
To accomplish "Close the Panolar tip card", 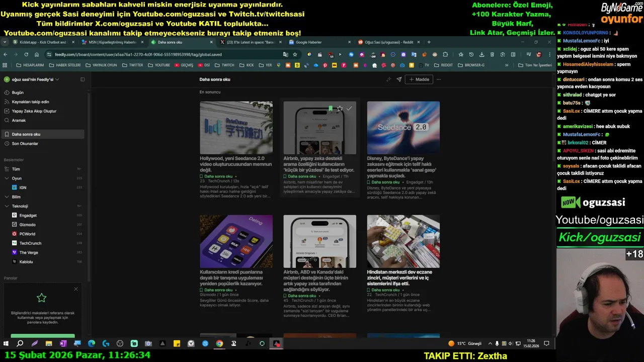I will pyautogui.click(x=76, y=289).
